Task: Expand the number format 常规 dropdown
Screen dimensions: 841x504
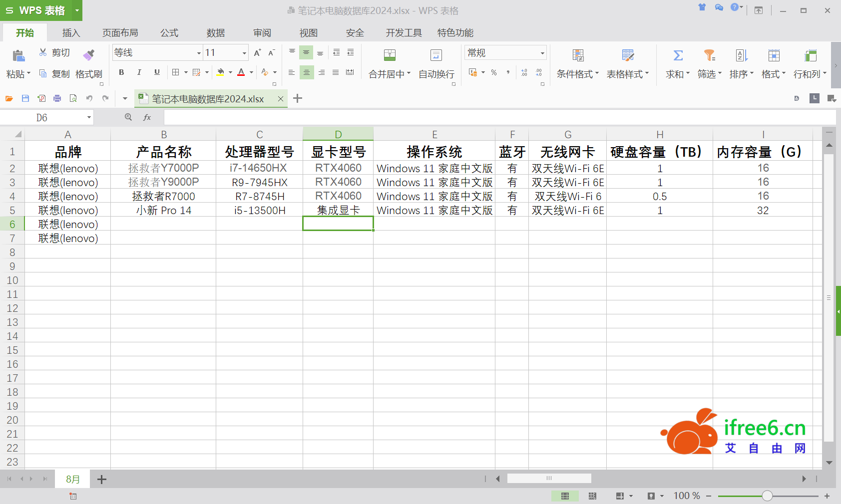Action: 542,53
